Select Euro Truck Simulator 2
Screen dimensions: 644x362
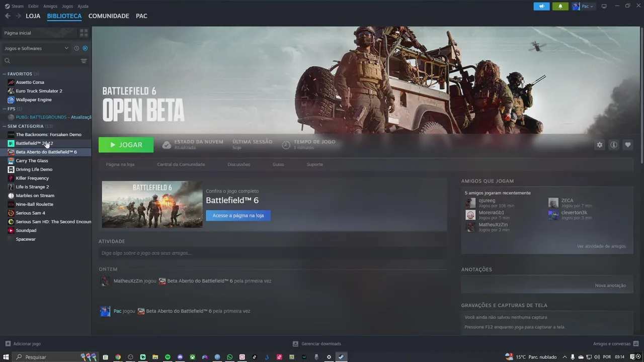click(x=39, y=91)
